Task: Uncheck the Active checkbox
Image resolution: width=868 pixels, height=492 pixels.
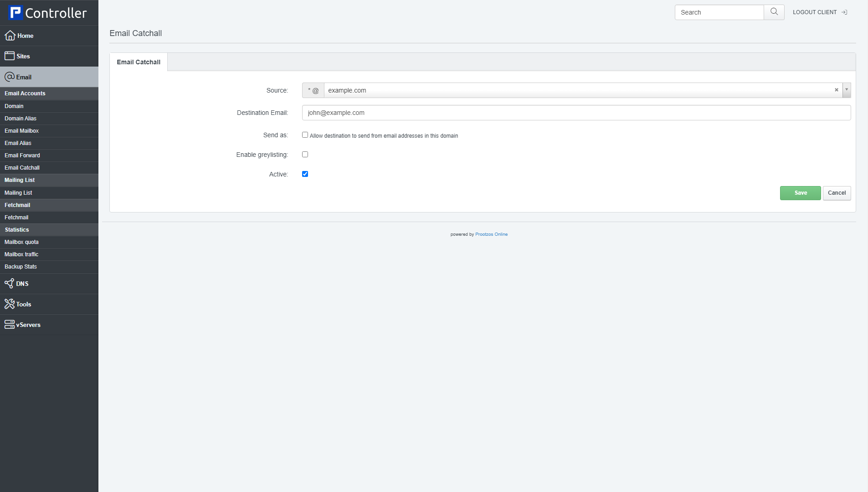Action: [305, 174]
